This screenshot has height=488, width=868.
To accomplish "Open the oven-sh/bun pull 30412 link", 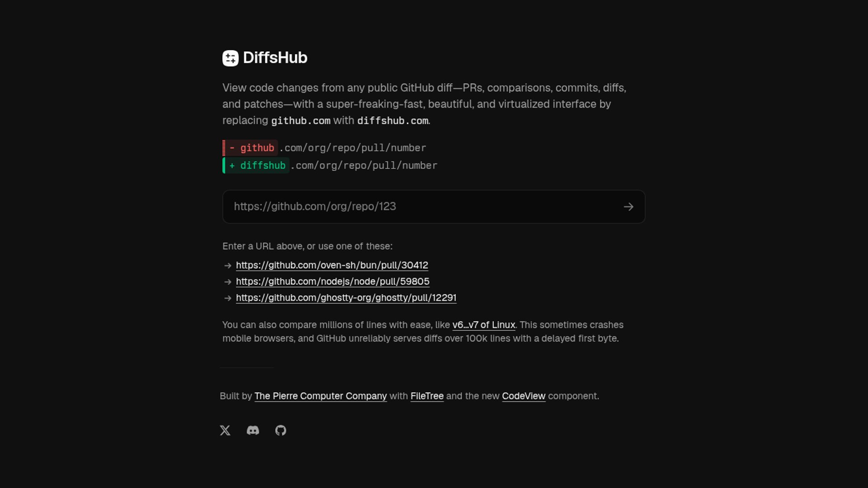I will (332, 265).
